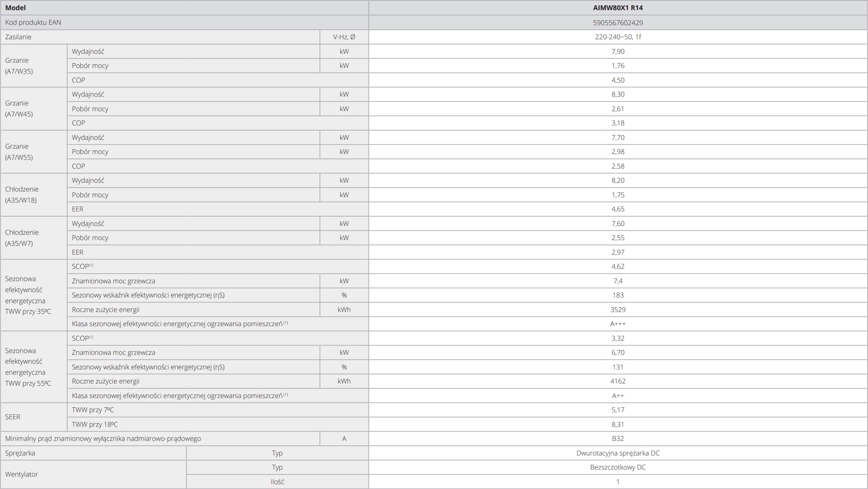Click the A+++ energy class value
Image resolution: width=868 pixels, height=489 pixels.
tap(618, 324)
